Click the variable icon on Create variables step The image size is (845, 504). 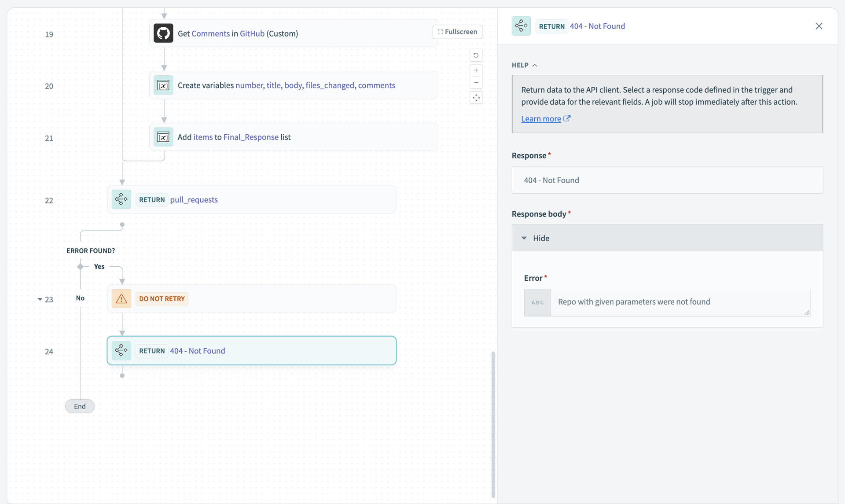pos(163,85)
